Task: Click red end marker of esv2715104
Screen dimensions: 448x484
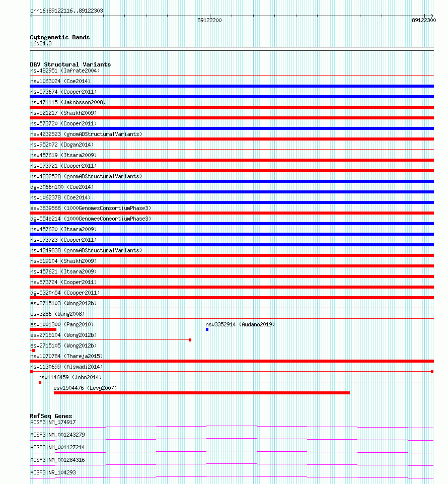Action: (190, 340)
